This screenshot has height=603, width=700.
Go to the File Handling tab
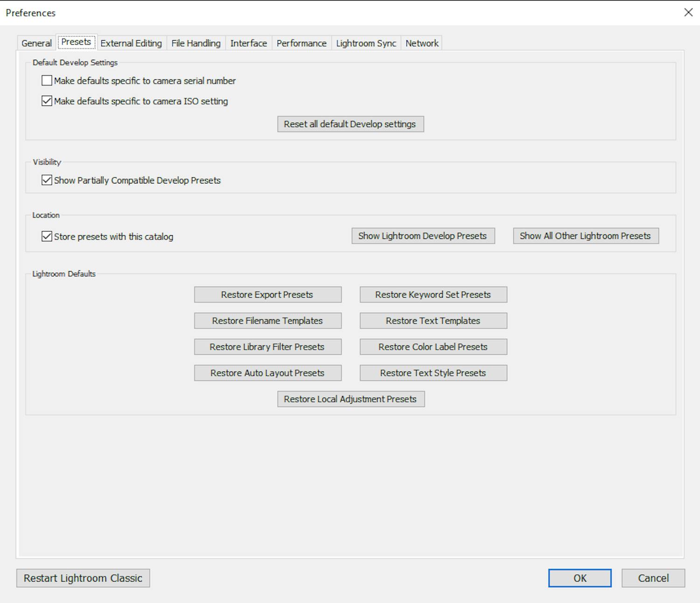[x=196, y=43]
